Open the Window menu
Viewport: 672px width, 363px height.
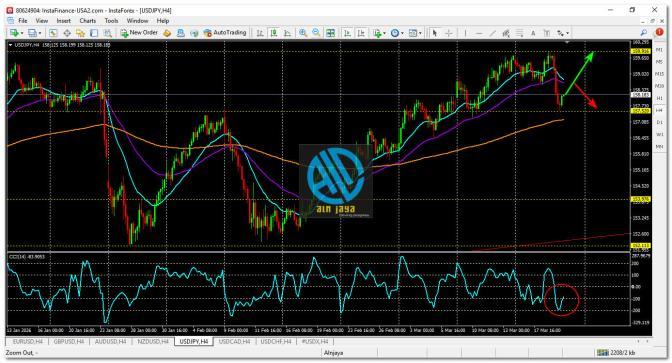(x=137, y=21)
